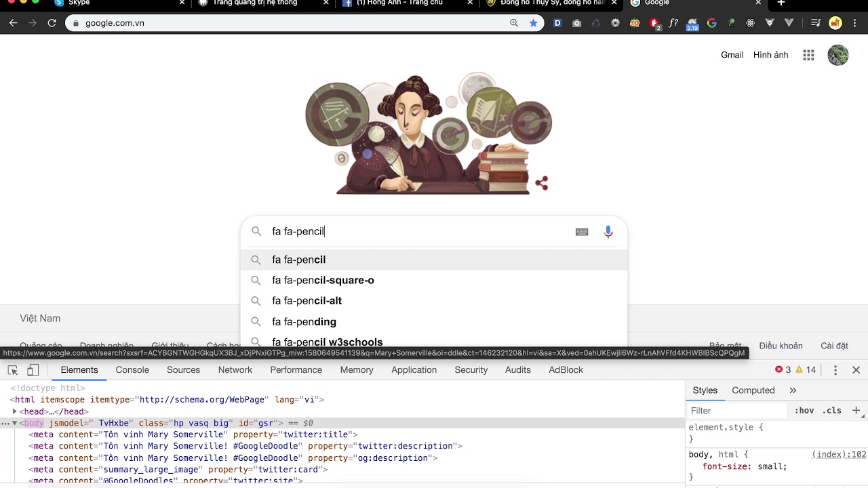Select the first suggestion fa fa-pencil
This screenshot has height=488, width=868.
click(x=434, y=260)
